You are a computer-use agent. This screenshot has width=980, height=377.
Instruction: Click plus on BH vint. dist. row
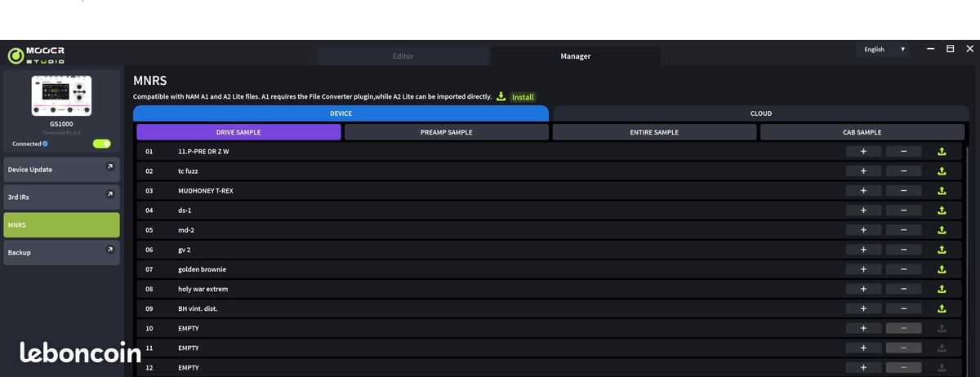click(863, 308)
